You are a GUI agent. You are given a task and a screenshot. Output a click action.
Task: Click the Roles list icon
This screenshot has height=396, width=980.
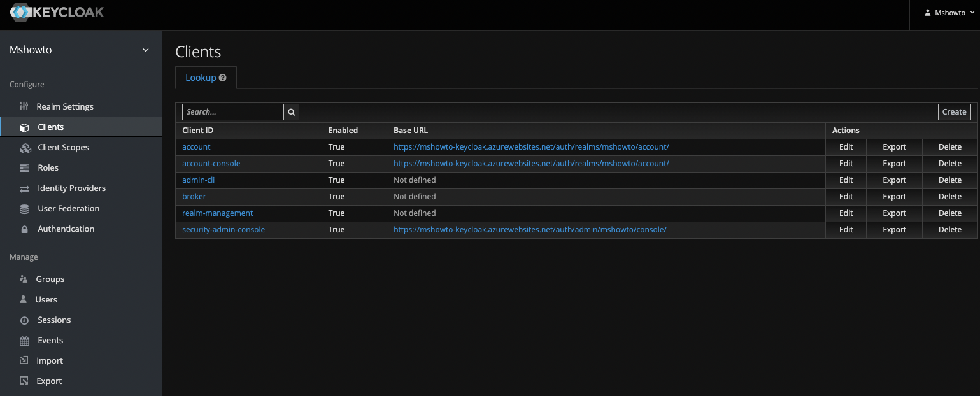24,168
